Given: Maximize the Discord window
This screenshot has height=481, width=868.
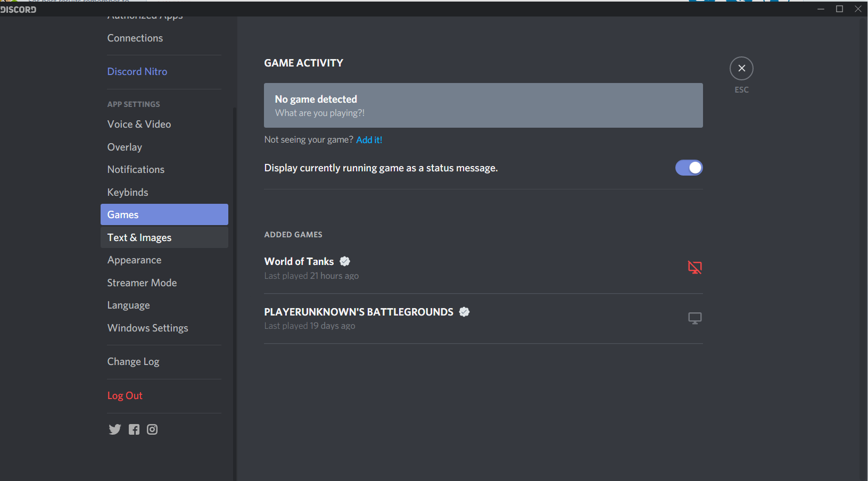Looking at the screenshot, I should (x=840, y=9).
